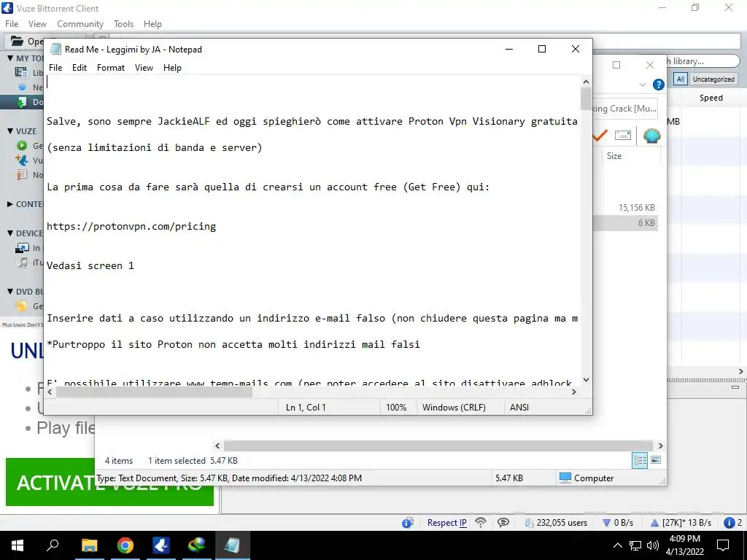
Task: Click Notepad's vertical scrollbar down arrow
Action: [x=586, y=379]
